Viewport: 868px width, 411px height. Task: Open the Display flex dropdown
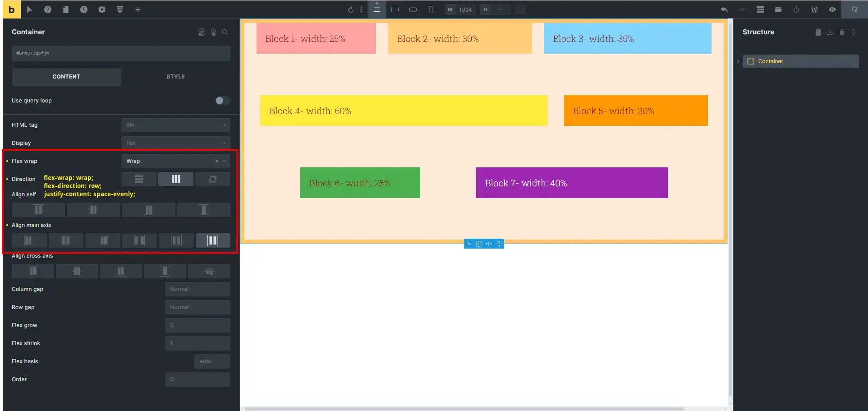[176, 143]
